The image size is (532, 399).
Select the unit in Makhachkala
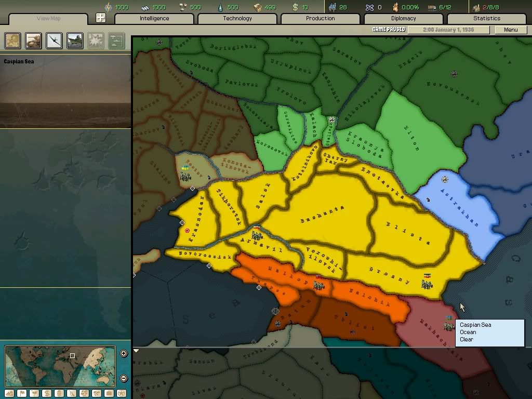click(449, 324)
